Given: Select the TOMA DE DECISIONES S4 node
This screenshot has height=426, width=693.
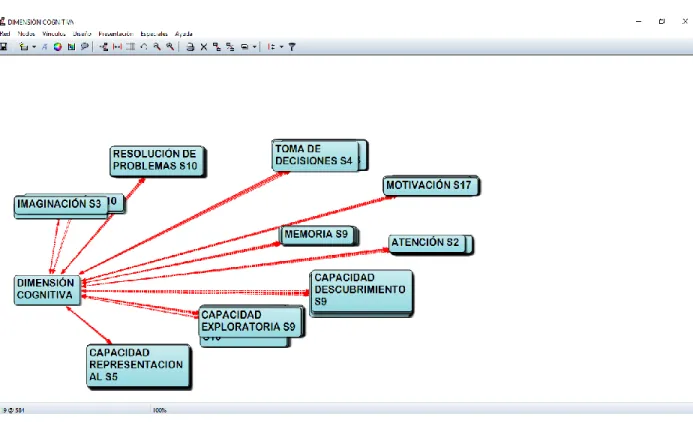Looking at the screenshot, I should [315, 155].
